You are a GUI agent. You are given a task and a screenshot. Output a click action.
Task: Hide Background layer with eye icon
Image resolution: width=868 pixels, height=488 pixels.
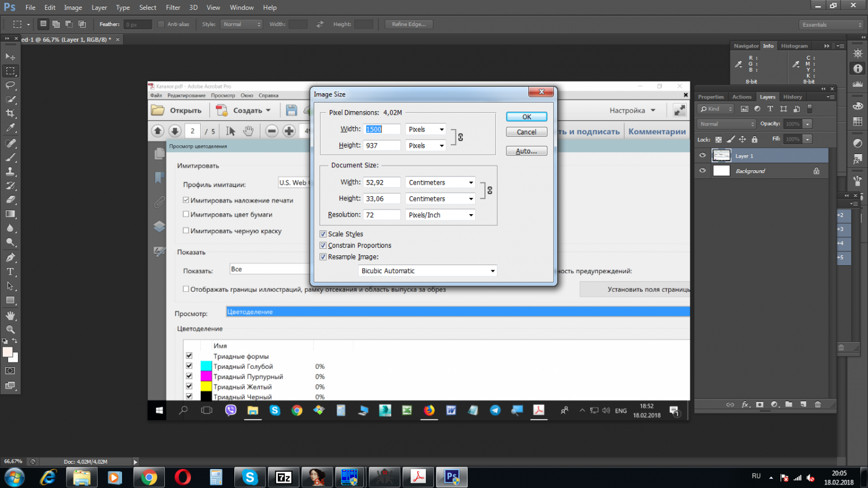tap(703, 171)
